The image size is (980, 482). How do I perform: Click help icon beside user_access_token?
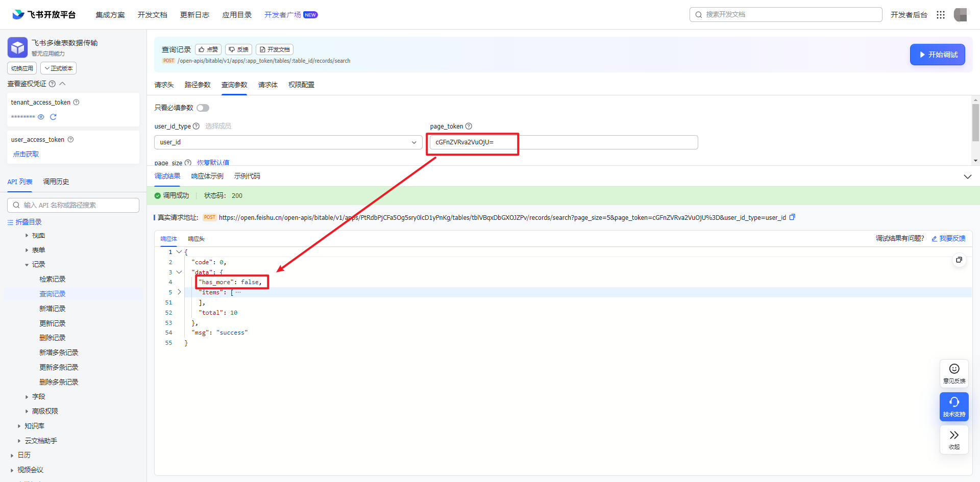pyautogui.click(x=70, y=139)
